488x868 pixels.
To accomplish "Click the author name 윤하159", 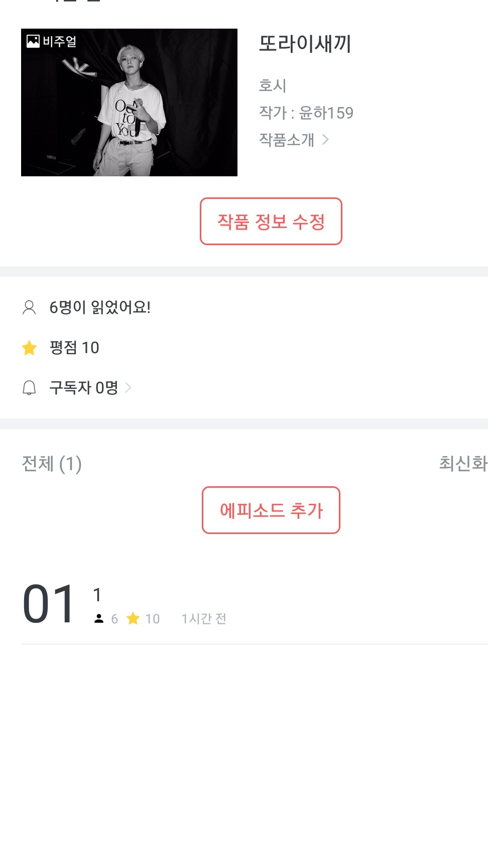I will [326, 113].
